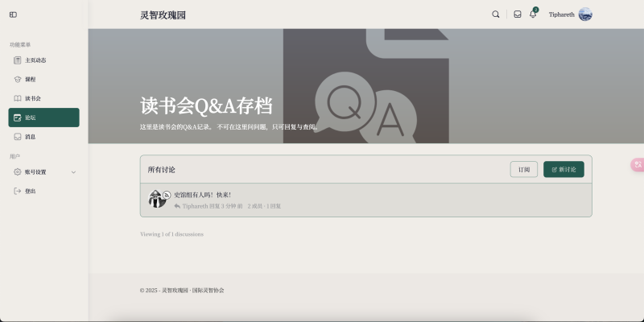Open 消息 in sidebar menu

pyautogui.click(x=44, y=137)
